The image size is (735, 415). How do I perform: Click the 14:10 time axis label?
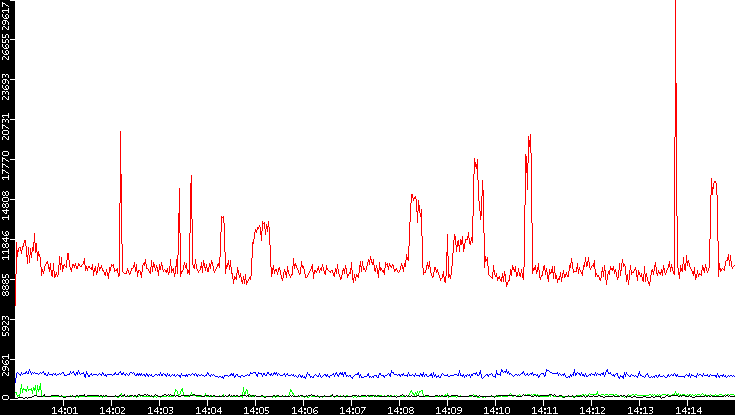point(496,410)
